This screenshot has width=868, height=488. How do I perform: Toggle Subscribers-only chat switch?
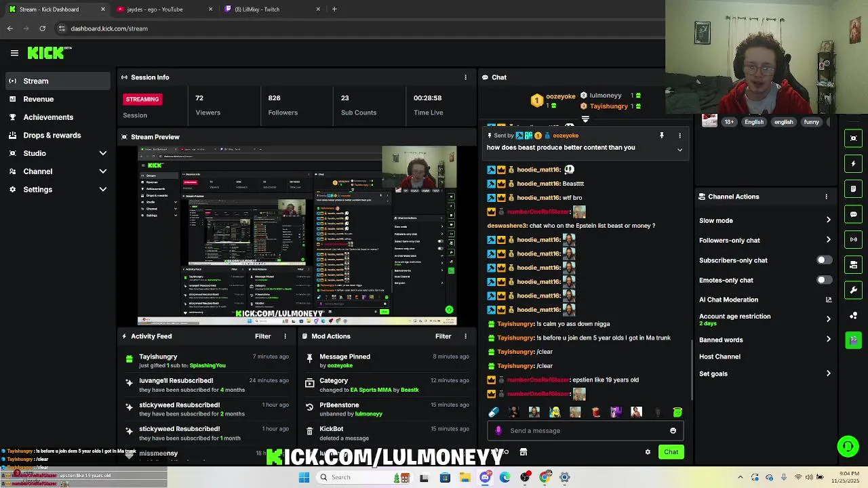click(x=824, y=260)
